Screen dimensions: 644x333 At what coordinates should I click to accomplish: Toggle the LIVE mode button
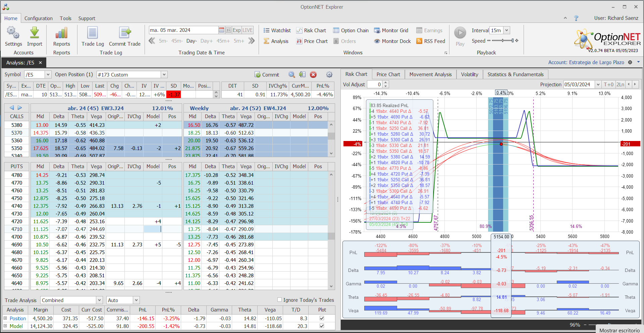coord(248,30)
